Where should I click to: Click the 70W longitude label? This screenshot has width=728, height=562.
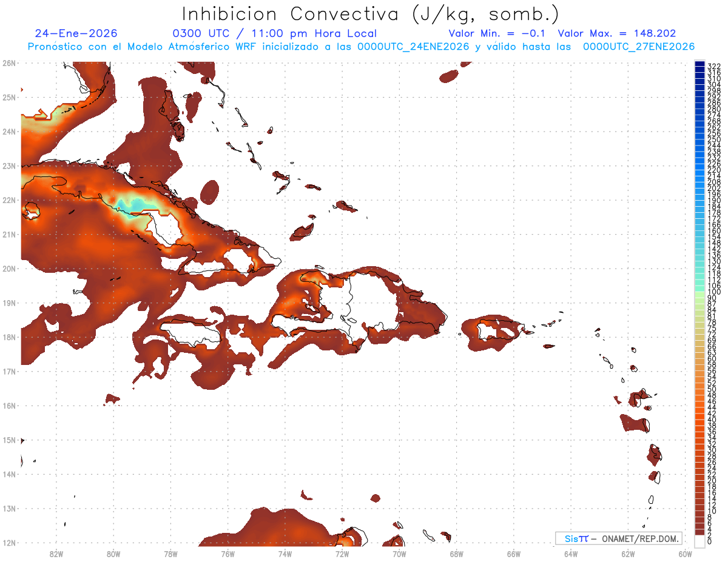[x=399, y=554]
